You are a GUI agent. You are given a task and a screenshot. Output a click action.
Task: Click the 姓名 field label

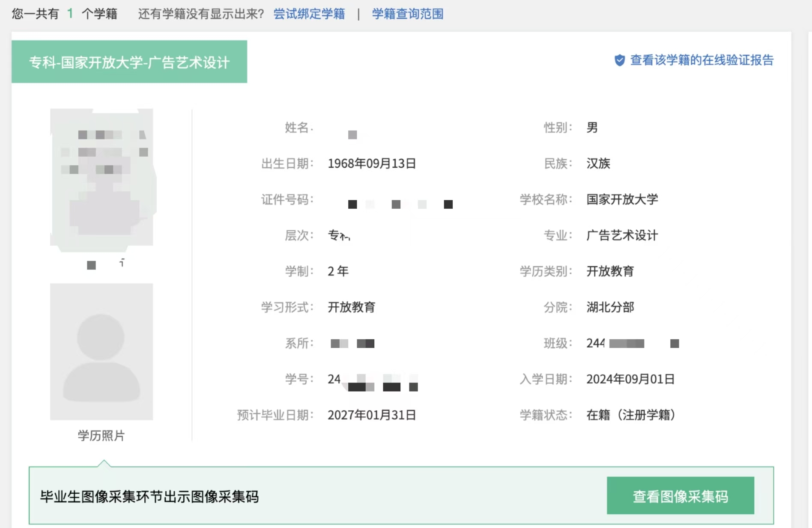[x=299, y=128]
